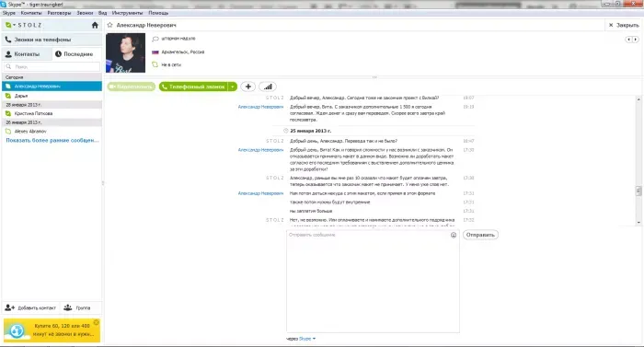Select Александр Неверович in the recent list
This screenshot has height=347, width=644.
(52, 87)
